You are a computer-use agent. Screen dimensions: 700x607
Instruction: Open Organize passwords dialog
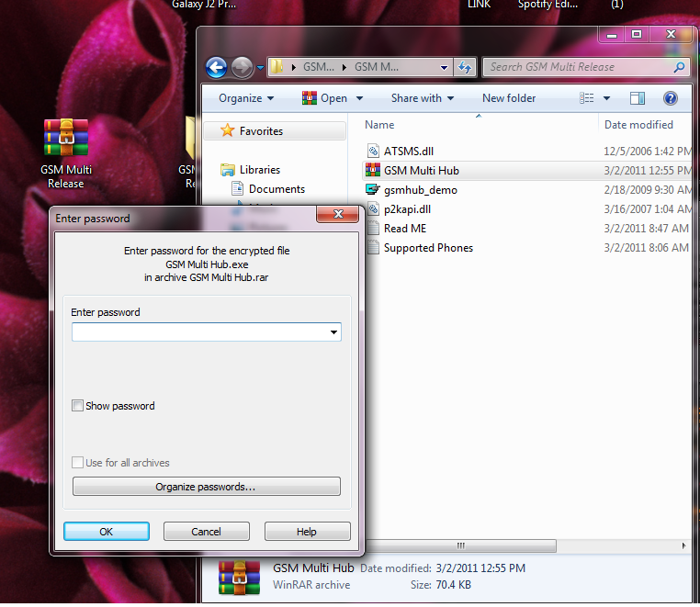pos(207,487)
